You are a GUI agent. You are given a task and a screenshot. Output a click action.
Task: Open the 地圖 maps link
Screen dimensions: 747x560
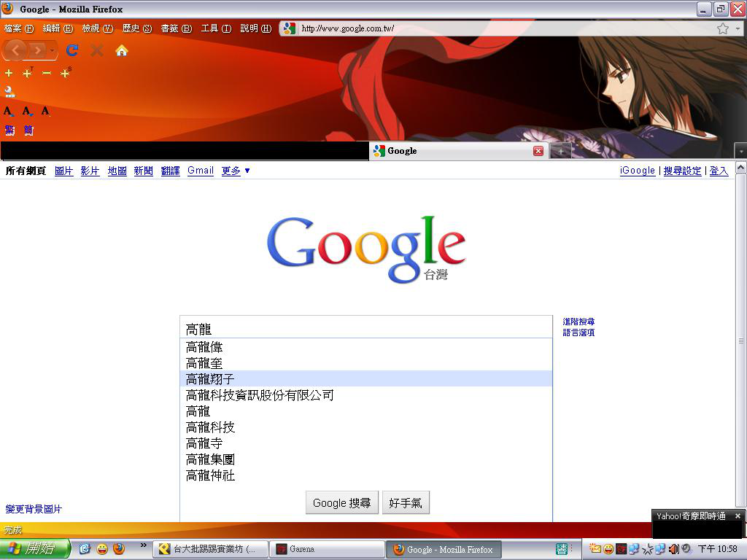117,171
